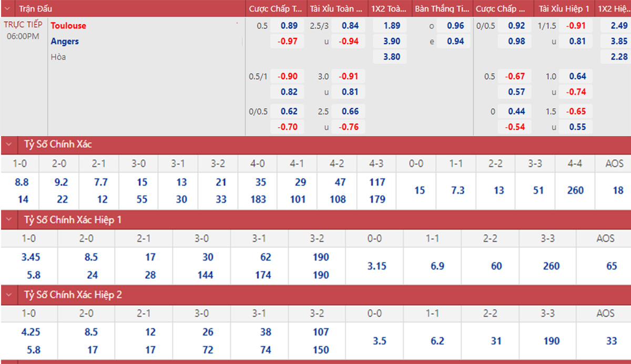
Task: Click the Bàn Thắng column header
Action: 442,9
